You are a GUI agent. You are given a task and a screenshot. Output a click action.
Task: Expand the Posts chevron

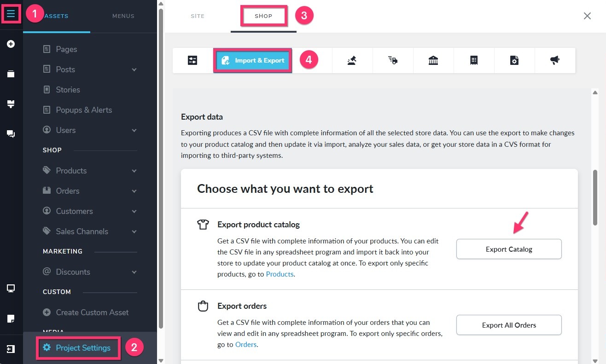point(134,69)
